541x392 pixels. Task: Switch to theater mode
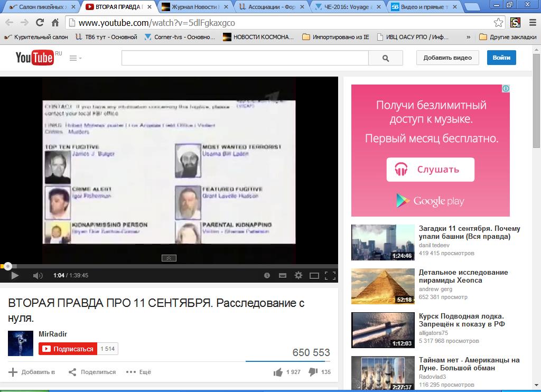(314, 275)
